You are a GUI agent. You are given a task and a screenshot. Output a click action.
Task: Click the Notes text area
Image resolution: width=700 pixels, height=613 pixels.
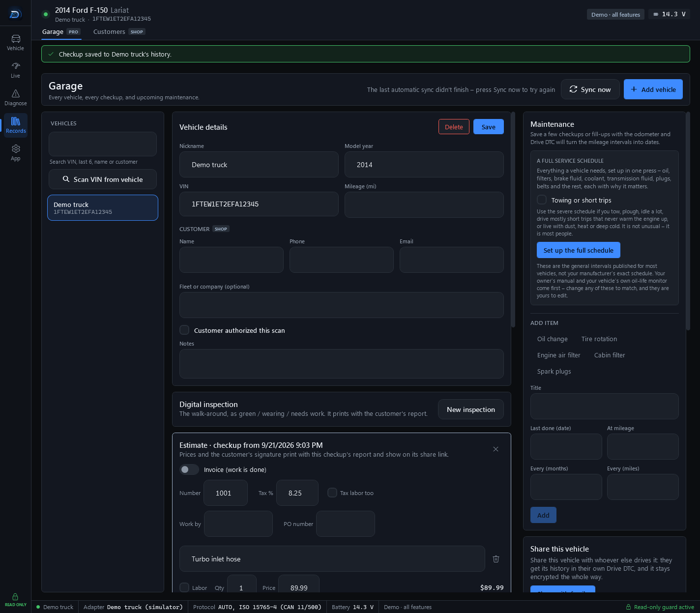[x=342, y=364]
